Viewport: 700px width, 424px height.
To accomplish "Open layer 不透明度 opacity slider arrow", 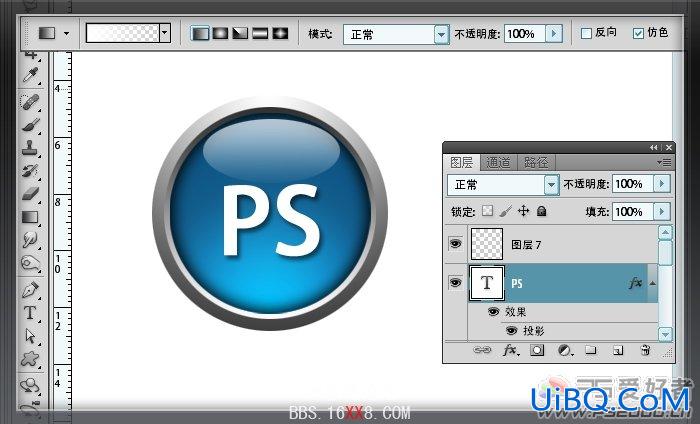I will point(662,184).
